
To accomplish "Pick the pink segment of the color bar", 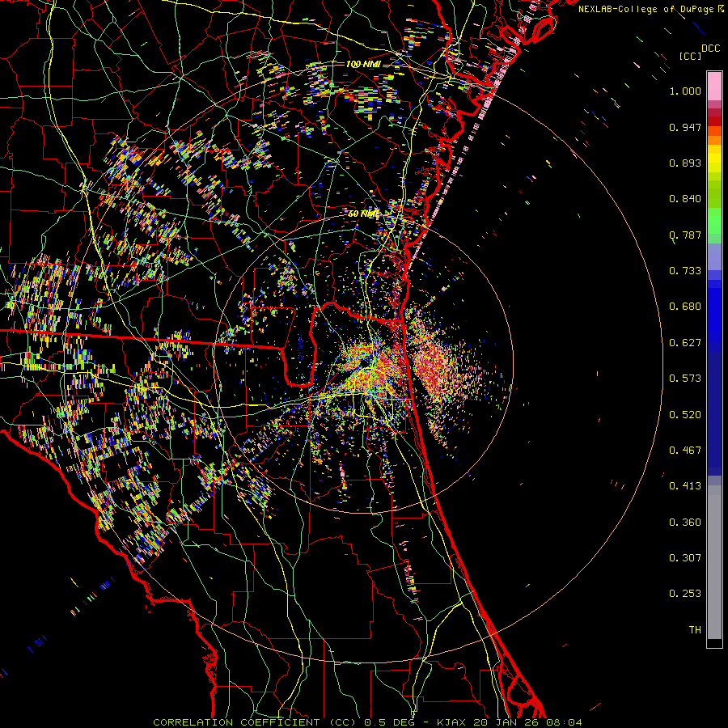I will click(x=714, y=86).
